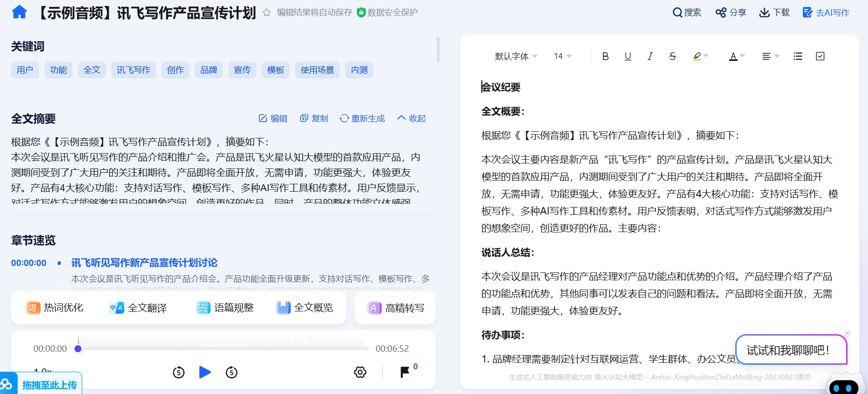Go to the home page icon
Image resolution: width=868 pixels, height=394 pixels.
[19, 12]
